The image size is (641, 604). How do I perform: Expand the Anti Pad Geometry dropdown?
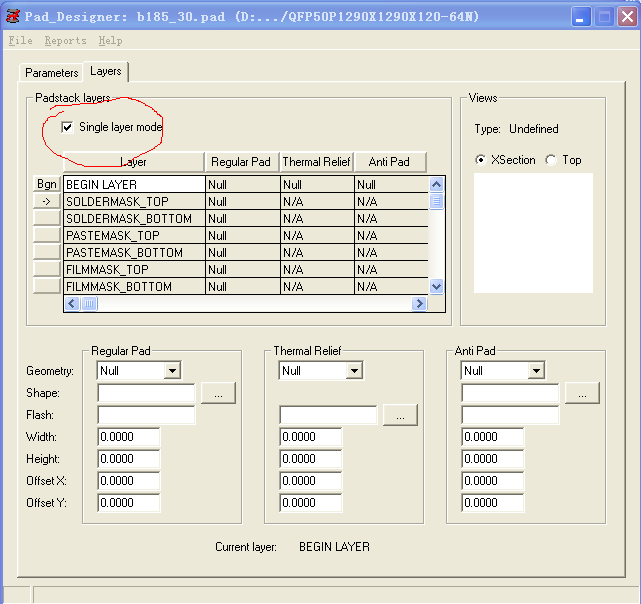[536, 371]
